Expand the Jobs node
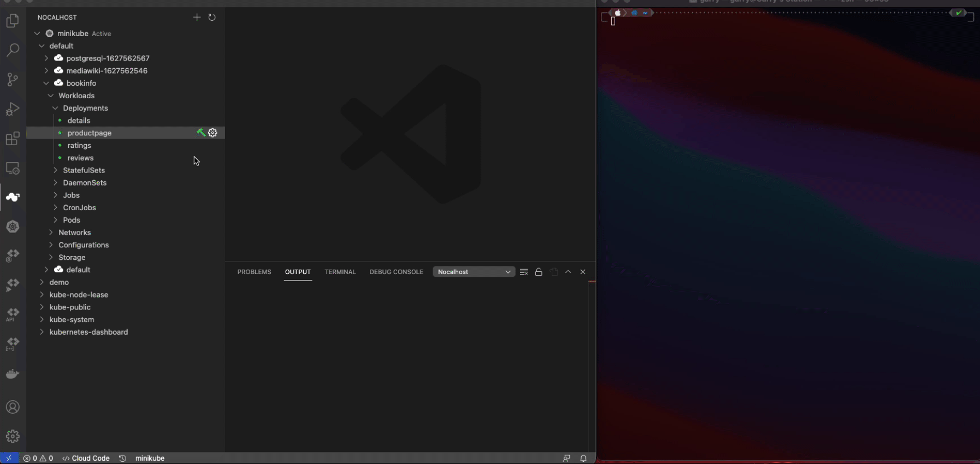This screenshot has width=980, height=464. tap(55, 195)
